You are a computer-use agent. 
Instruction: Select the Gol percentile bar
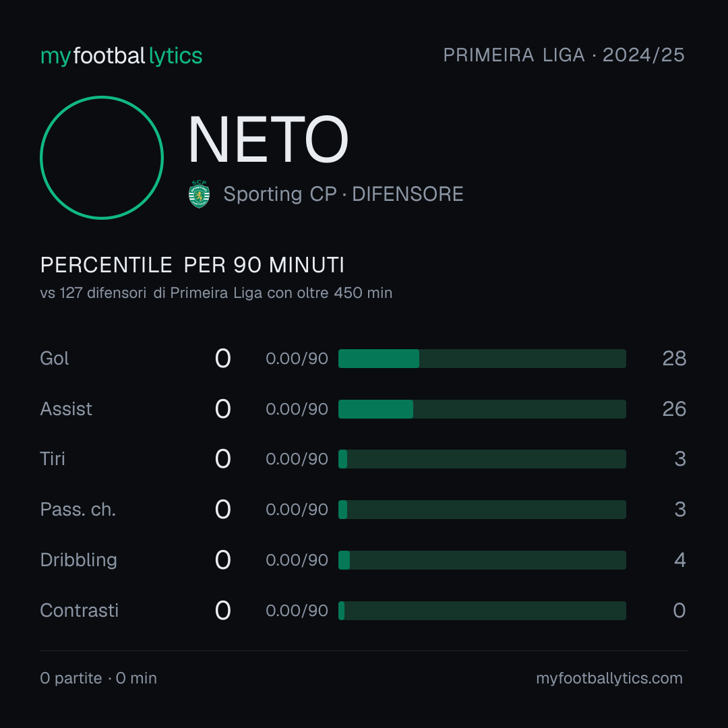[x=482, y=359]
